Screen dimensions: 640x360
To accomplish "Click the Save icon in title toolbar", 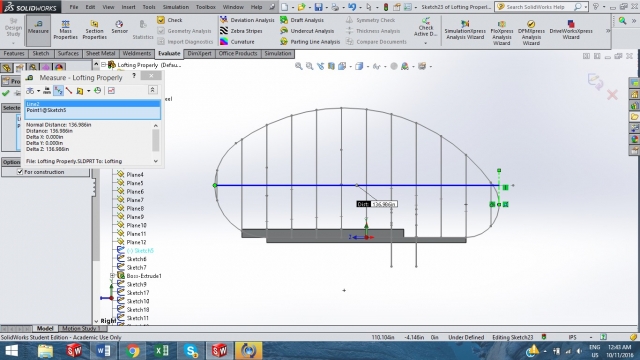I will [318, 7].
